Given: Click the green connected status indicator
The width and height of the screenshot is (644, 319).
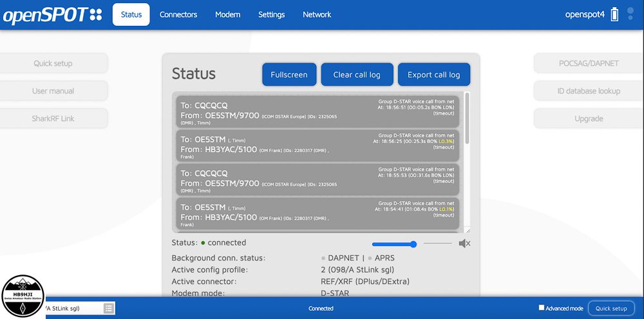Looking at the screenshot, I should tap(203, 243).
